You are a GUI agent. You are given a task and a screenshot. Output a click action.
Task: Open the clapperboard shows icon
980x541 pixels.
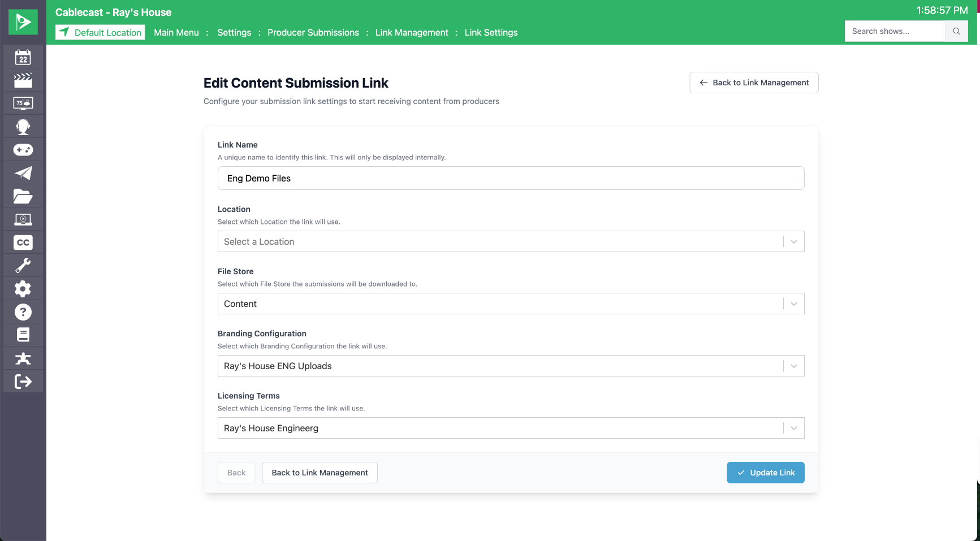(23, 80)
